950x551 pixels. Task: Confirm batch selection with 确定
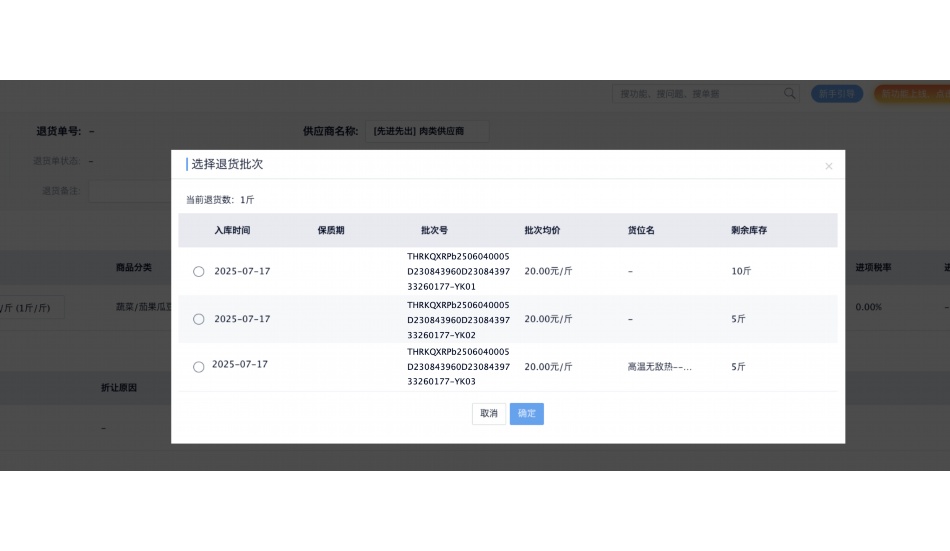coord(527,414)
